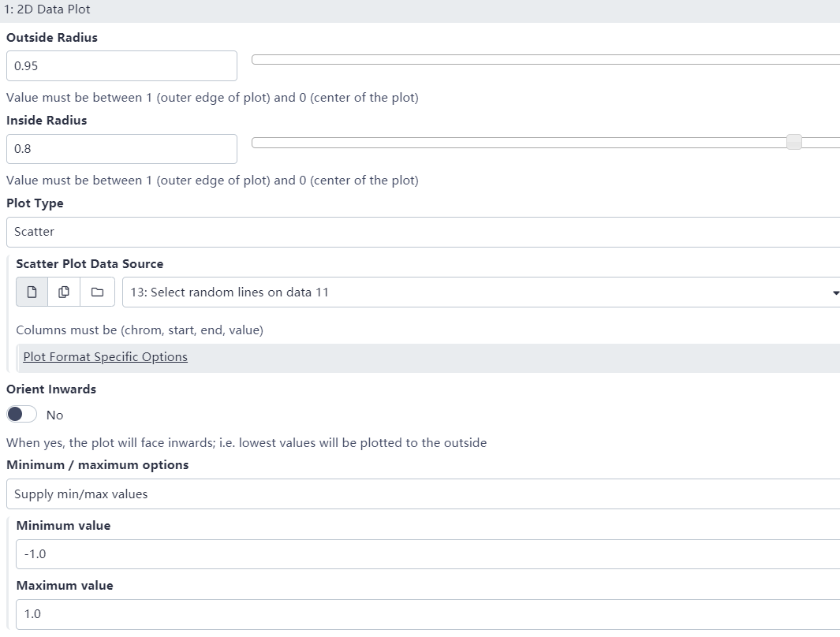840x637 pixels.
Task: Toggle the Orient Inwards switch
Action: (22, 415)
